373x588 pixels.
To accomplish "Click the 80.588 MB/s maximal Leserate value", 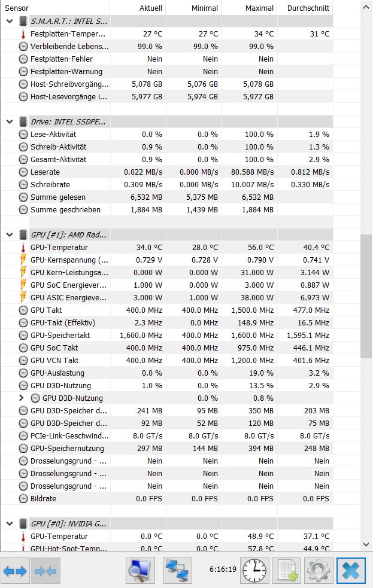I will coord(253,172).
